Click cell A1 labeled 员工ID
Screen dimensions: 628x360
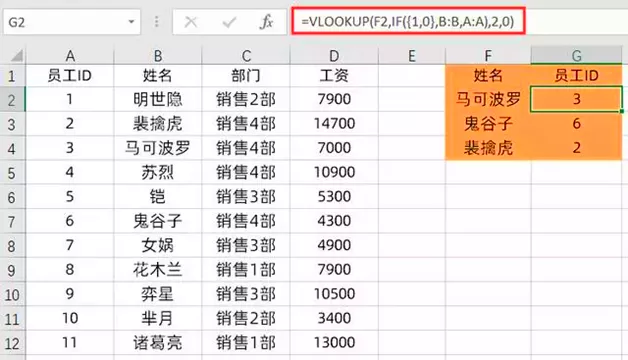pyautogui.click(x=70, y=76)
